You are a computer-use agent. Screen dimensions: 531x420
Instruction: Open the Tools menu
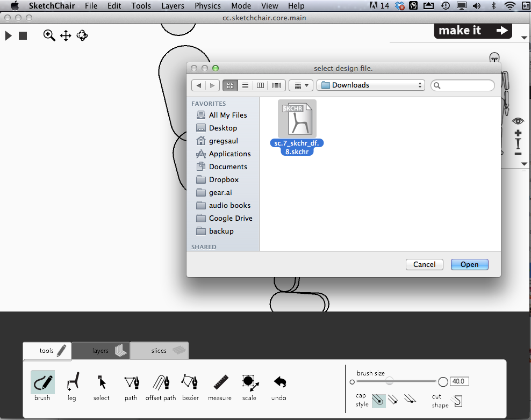(x=141, y=6)
